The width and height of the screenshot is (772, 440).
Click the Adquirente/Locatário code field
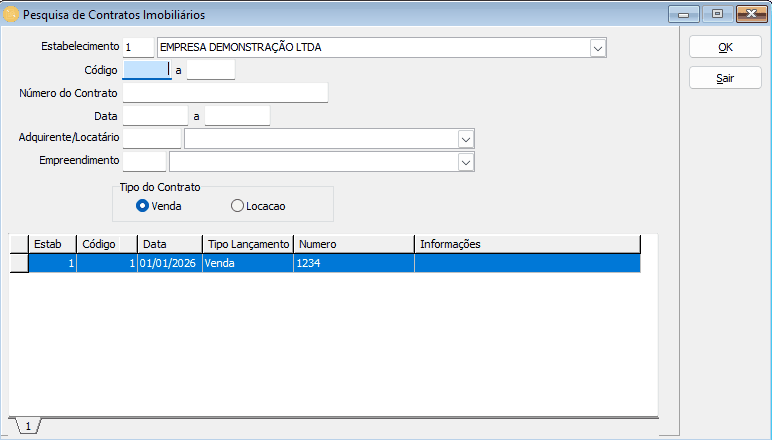pyautogui.click(x=151, y=139)
